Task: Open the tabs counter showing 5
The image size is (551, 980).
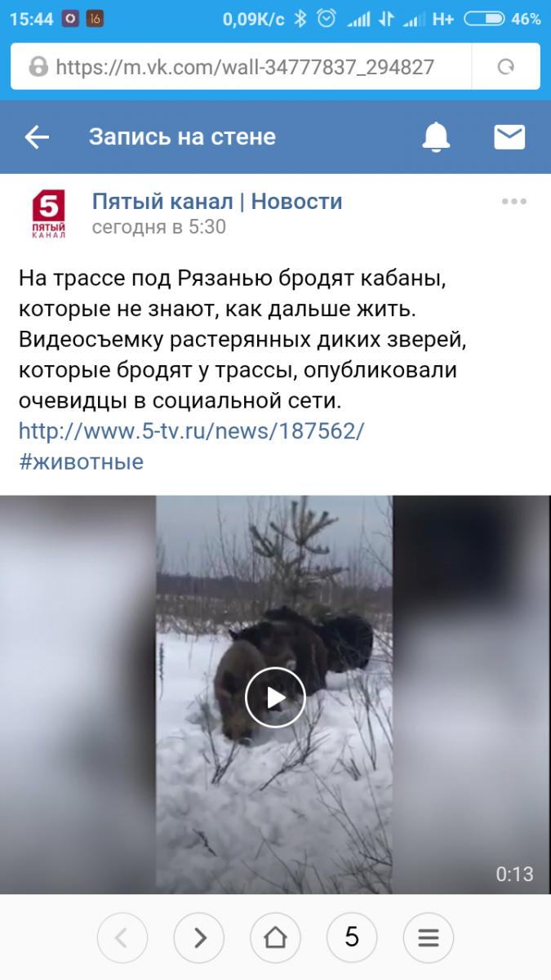Action: 352,937
